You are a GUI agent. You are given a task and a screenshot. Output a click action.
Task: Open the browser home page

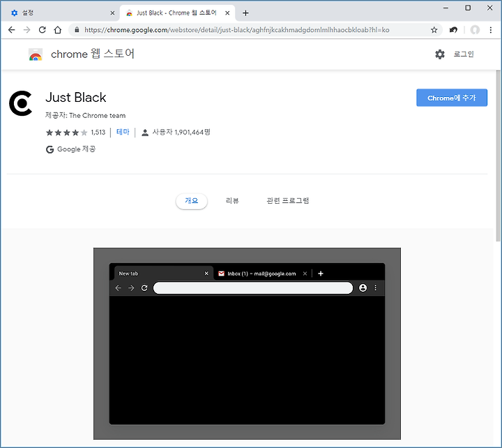(58, 30)
